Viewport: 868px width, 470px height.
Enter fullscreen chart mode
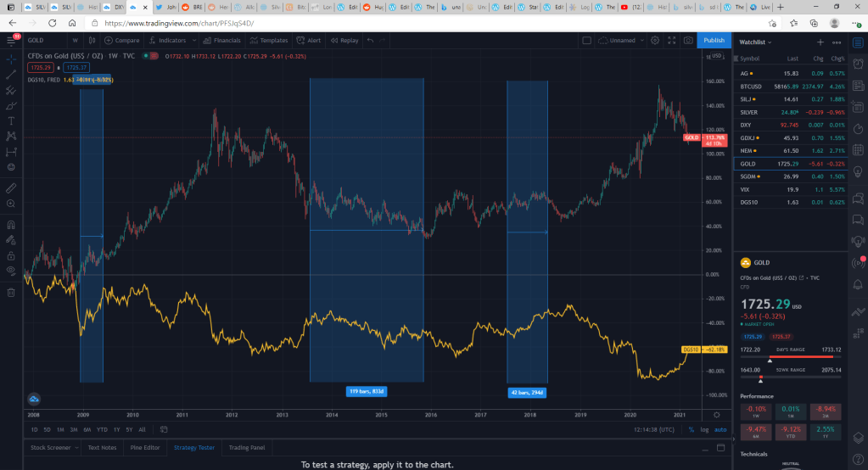tap(670, 40)
